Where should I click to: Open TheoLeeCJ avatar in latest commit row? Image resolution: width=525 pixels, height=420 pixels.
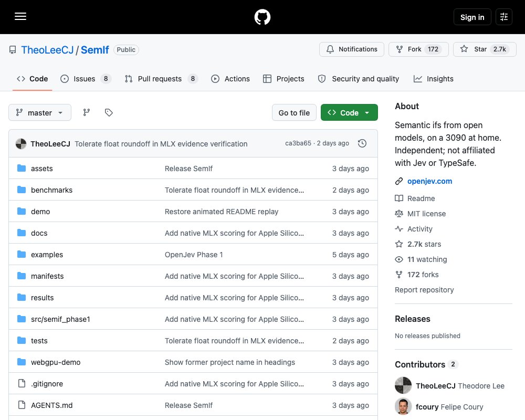pyautogui.click(x=21, y=144)
